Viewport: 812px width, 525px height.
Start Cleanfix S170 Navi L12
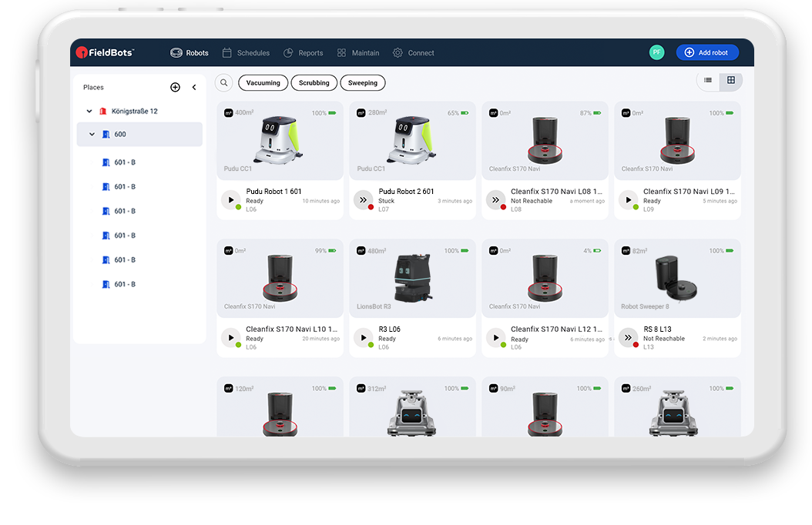pos(495,338)
